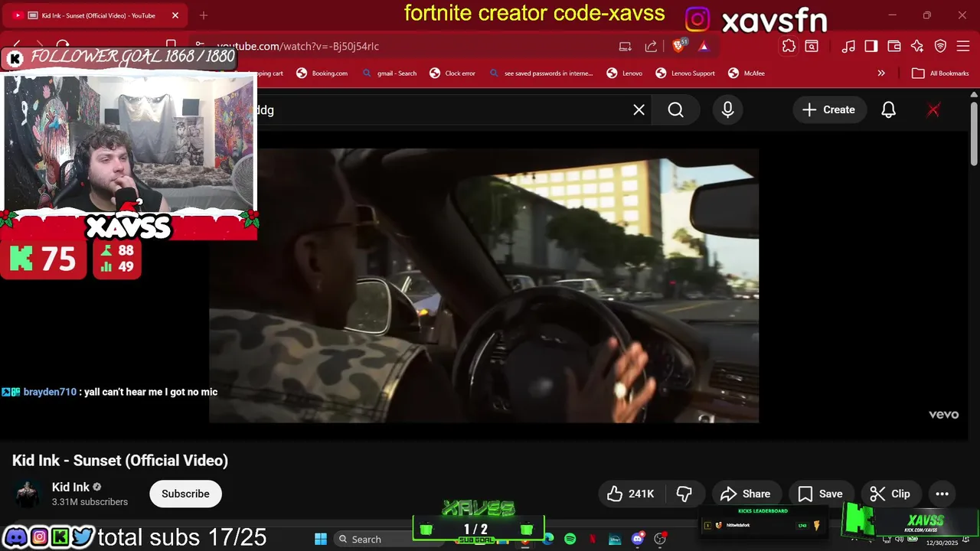Open a new browser tab

pyautogui.click(x=203, y=15)
